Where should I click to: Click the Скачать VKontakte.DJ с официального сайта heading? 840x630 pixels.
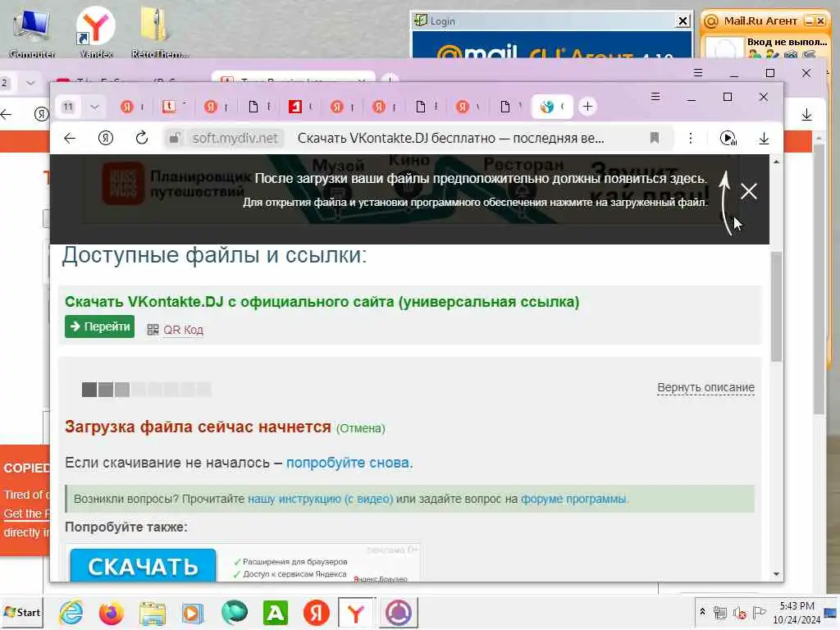(x=322, y=302)
